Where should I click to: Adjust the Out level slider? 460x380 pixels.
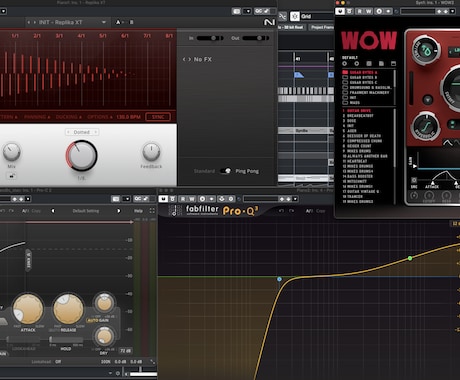point(256,38)
